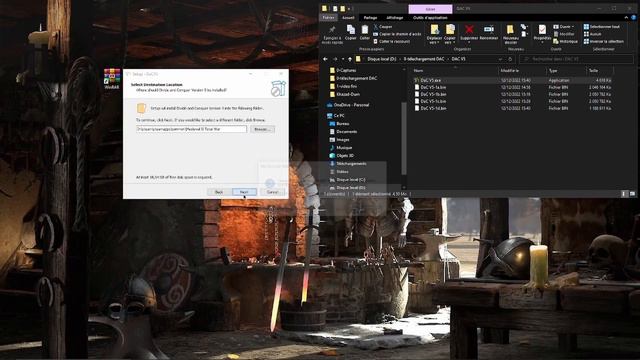Image resolution: width=640 pixels, height=360 pixels.
Task: Click Disque local (D:) in address bar
Action: coord(382,59)
